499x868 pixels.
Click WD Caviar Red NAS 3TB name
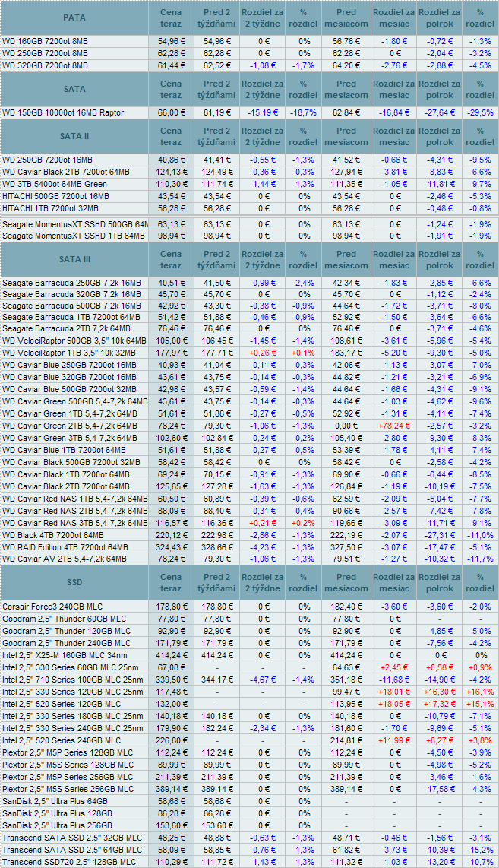(74, 524)
